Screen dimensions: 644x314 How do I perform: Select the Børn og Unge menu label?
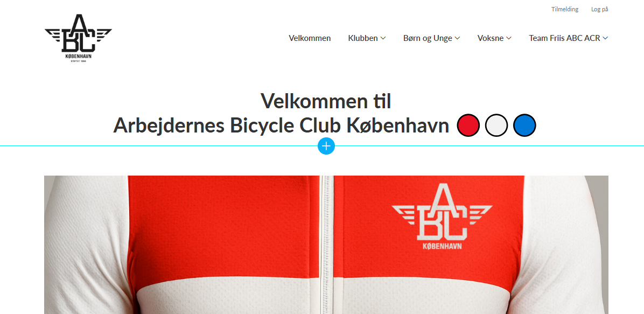(x=428, y=38)
